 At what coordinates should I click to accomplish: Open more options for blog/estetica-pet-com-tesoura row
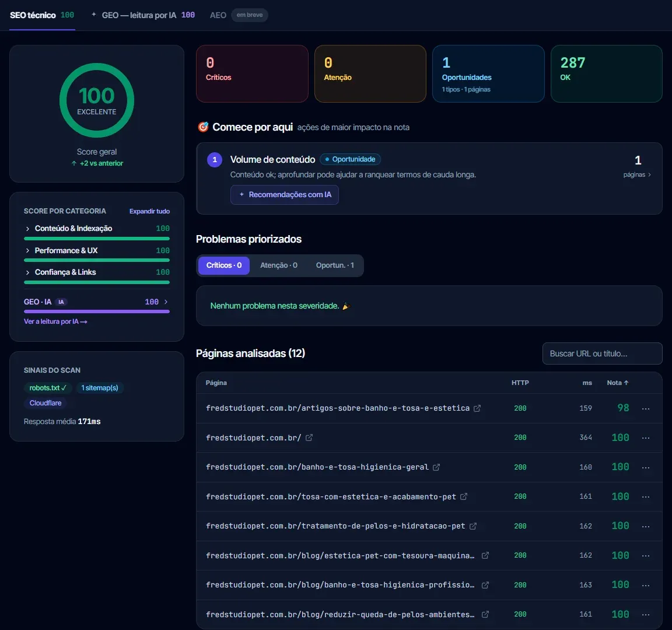point(646,556)
